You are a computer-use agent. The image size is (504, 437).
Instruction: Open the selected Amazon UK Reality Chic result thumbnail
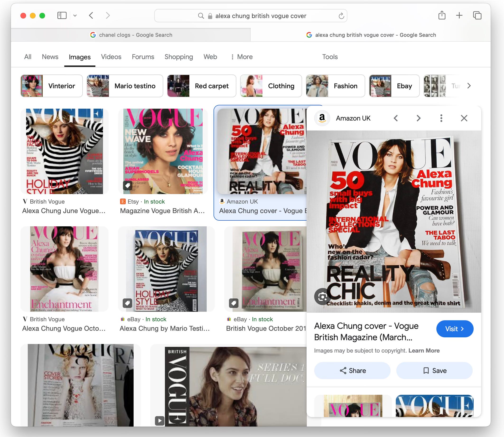pos(262,151)
